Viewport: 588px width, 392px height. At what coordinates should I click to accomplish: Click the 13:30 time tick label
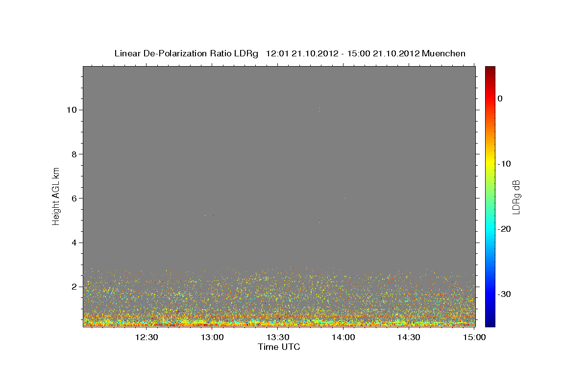click(278, 337)
